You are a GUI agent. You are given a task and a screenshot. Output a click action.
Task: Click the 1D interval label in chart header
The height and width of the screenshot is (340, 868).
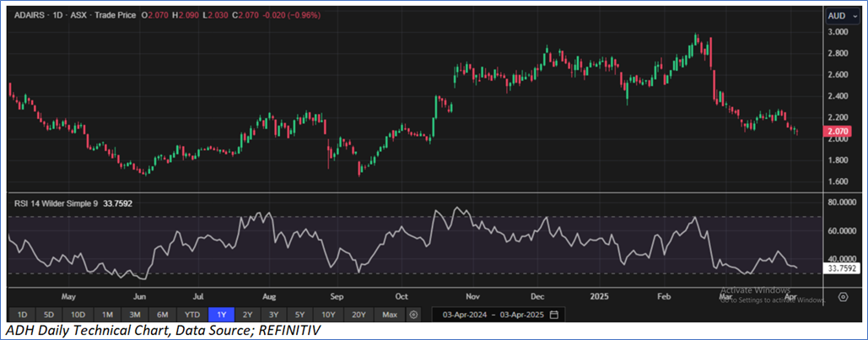[x=56, y=15]
